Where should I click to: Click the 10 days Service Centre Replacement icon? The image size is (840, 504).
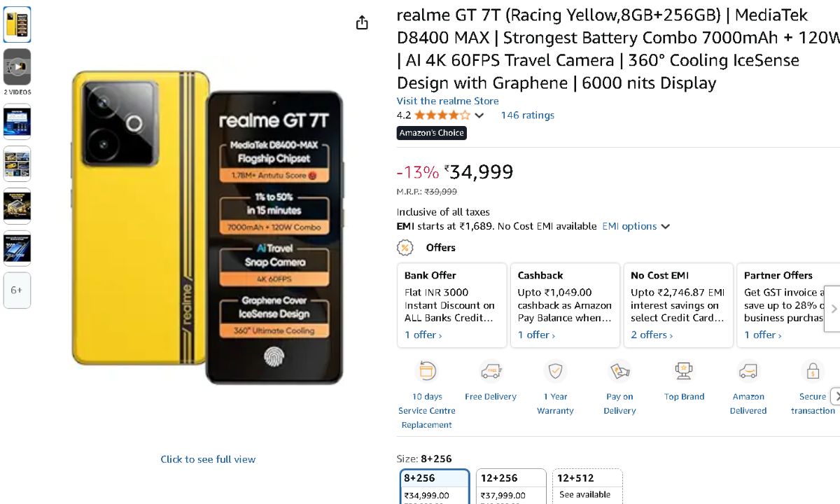click(x=427, y=370)
